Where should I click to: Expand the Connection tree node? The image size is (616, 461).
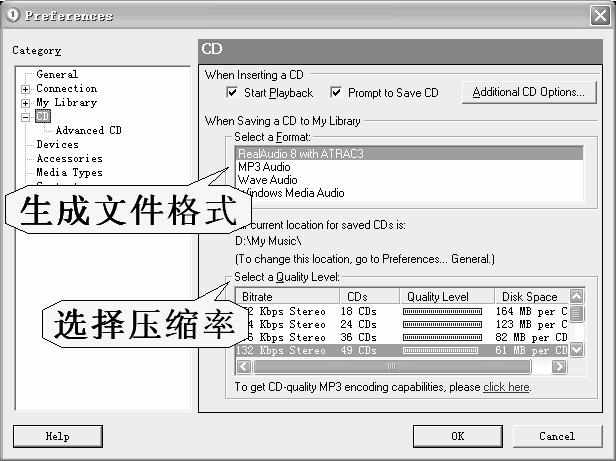(x=26, y=89)
